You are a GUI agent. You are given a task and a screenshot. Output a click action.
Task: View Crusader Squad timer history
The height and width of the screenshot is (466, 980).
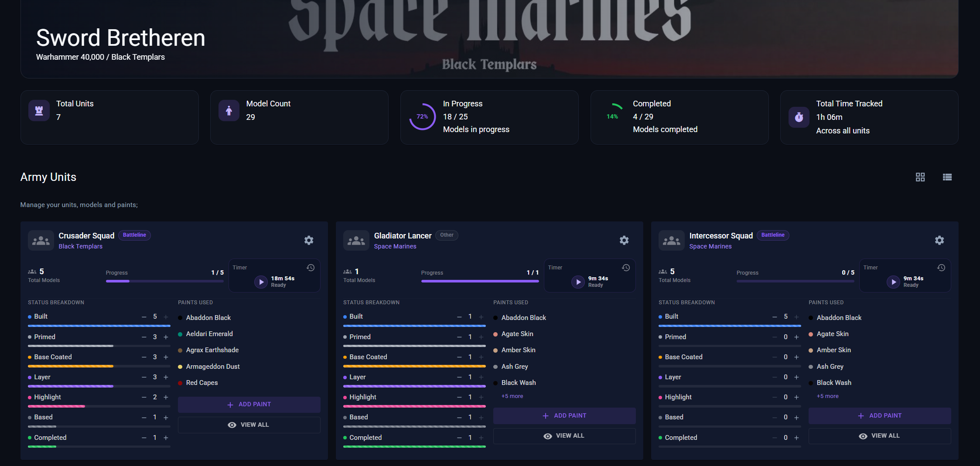click(311, 268)
